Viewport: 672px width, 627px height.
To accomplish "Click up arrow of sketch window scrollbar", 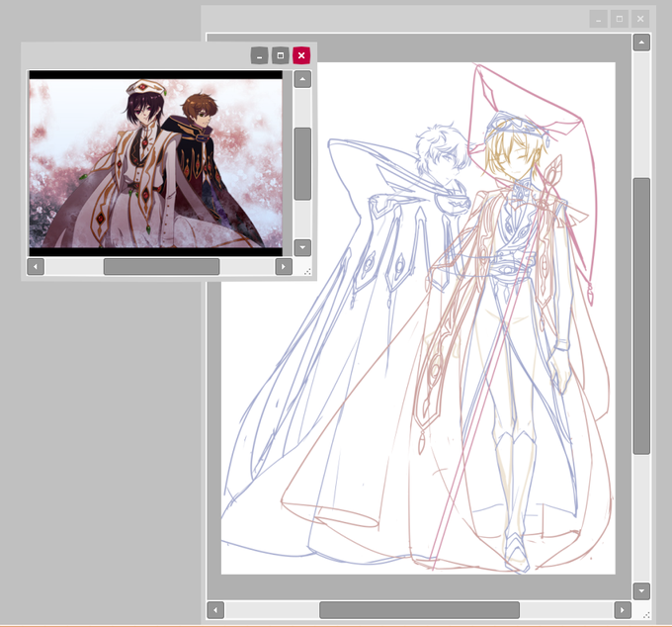I will point(641,43).
